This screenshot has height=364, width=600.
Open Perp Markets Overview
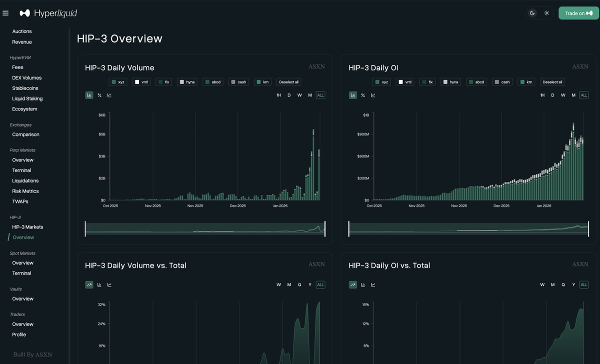[x=22, y=160]
